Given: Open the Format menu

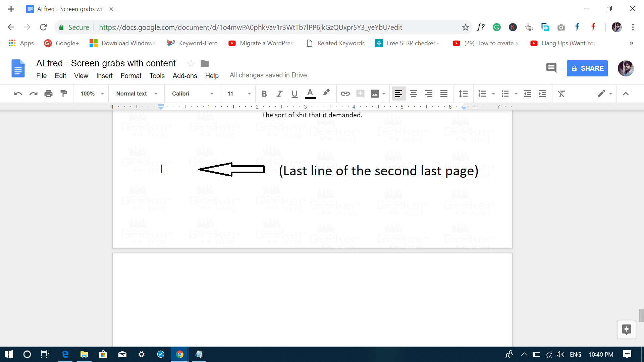Looking at the screenshot, I should click(x=131, y=75).
